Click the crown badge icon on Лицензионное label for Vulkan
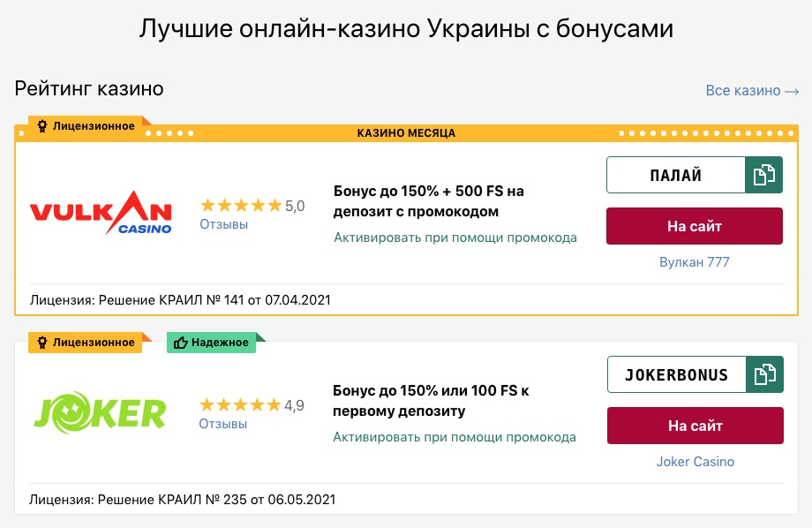 41,125
